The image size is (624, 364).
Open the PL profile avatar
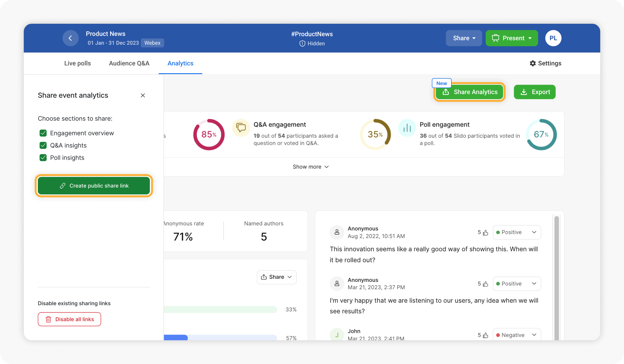553,38
